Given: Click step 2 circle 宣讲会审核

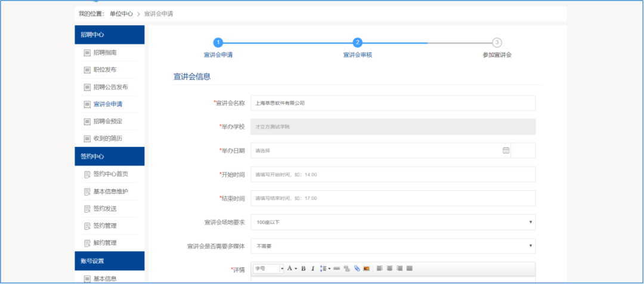Looking at the screenshot, I should (358, 43).
